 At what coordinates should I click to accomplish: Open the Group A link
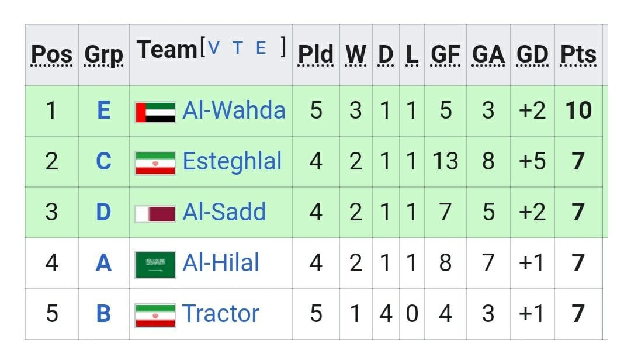coord(103,263)
